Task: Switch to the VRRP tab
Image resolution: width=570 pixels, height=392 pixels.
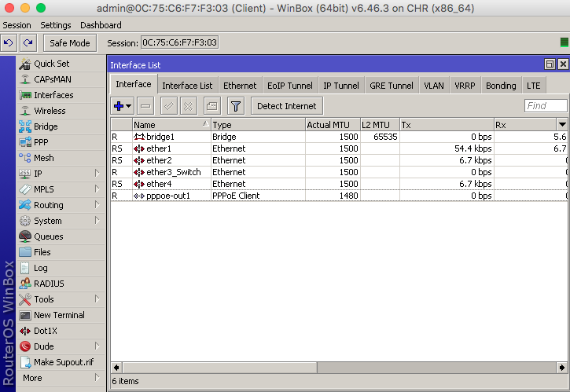Action: pos(465,86)
